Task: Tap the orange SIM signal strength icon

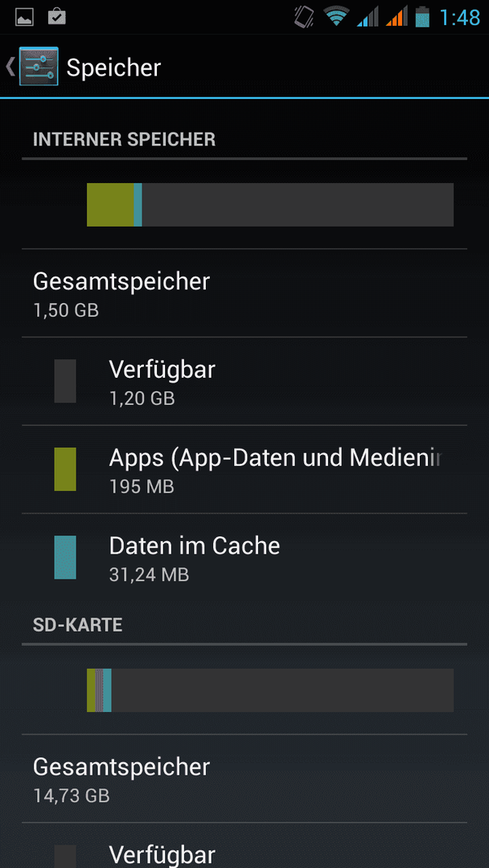Action: pyautogui.click(x=397, y=17)
